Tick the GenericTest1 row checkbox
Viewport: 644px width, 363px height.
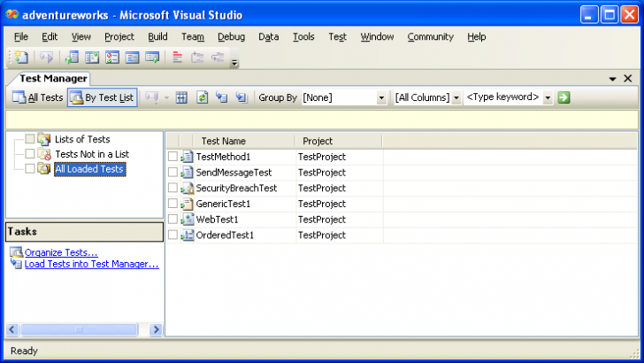tap(172, 204)
